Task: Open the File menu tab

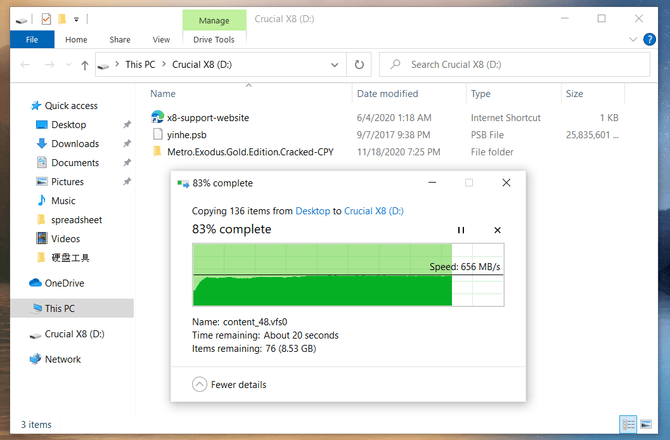Action: [32, 40]
